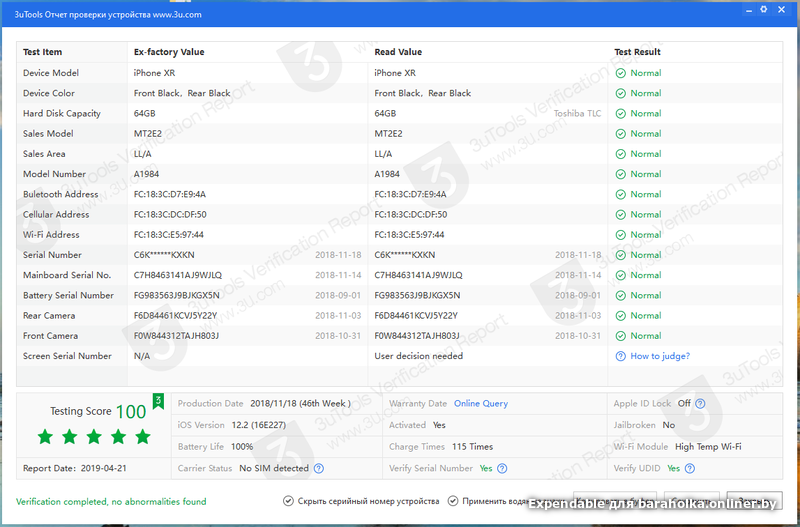Screen dimensions: 800x527
Task: Click the Jailbroken 'No' value
Action: pos(669,425)
